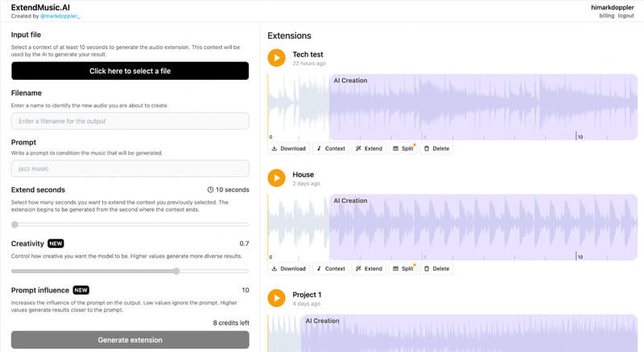The height and width of the screenshot is (352, 644).
Task: Click the '8 credits left' text
Action: pyautogui.click(x=231, y=323)
